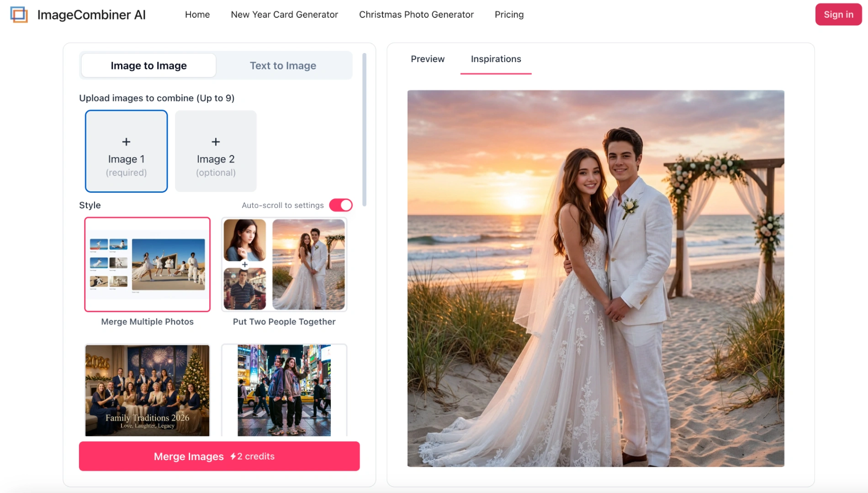The width and height of the screenshot is (868, 493).
Task: Click the plus icon in Image 1 slot
Action: [x=126, y=142]
